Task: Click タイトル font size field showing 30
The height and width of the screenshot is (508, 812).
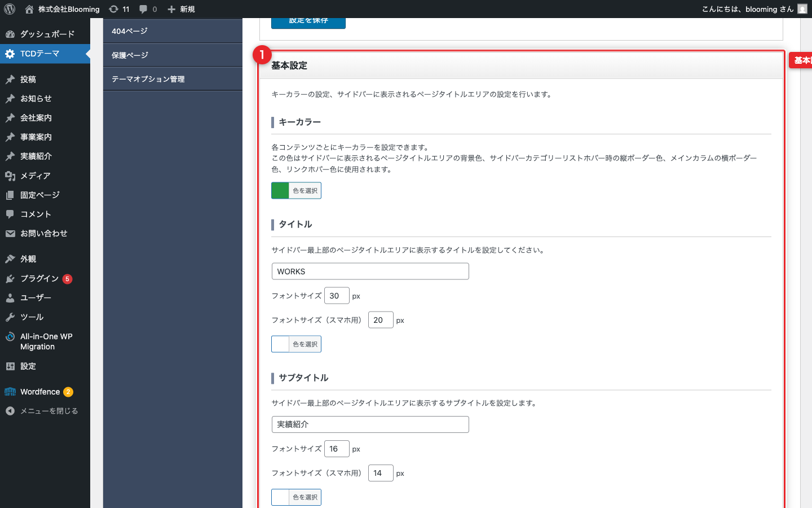Action: [x=337, y=296]
